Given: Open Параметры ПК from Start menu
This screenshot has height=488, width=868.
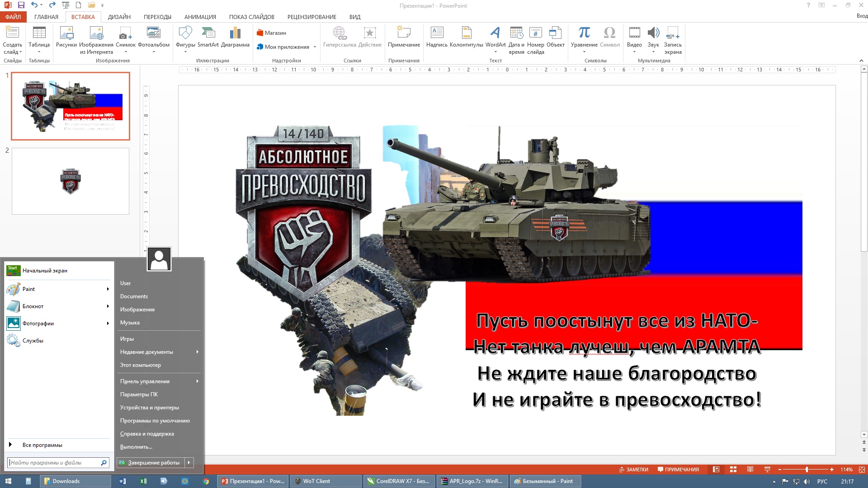Looking at the screenshot, I should [x=139, y=394].
